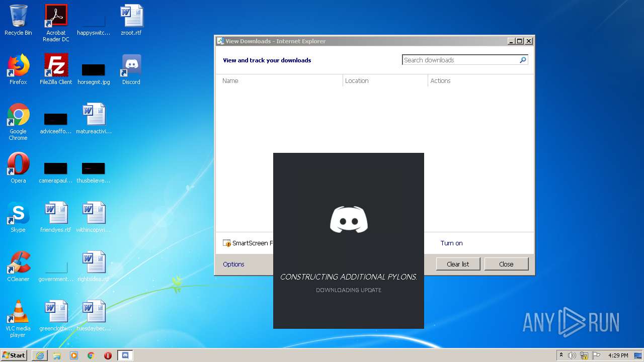Click Turn on for SmartScreen Filter

pos(451,243)
